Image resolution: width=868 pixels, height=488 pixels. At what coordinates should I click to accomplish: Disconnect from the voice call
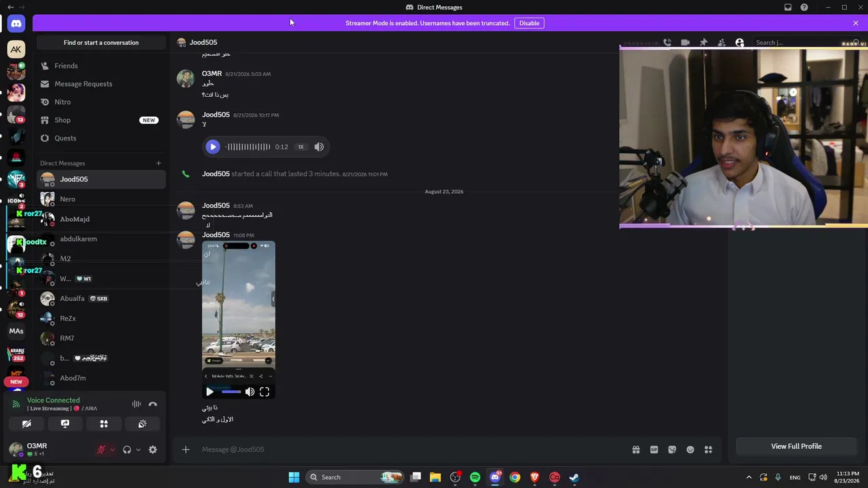point(153,404)
